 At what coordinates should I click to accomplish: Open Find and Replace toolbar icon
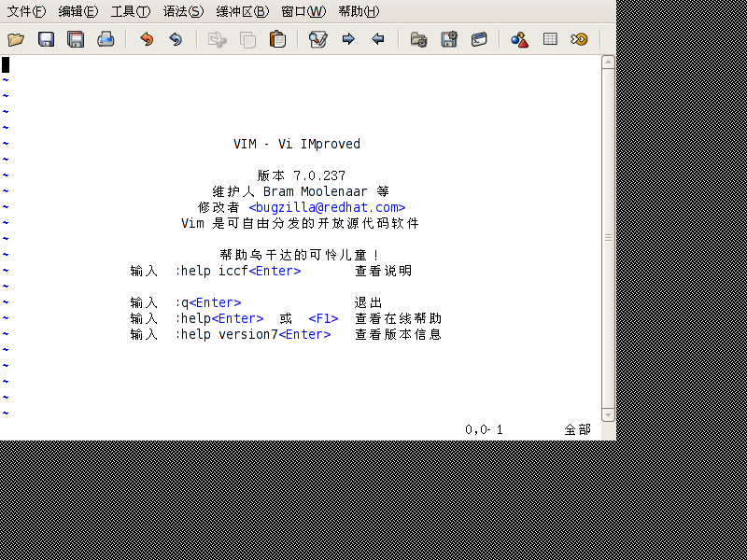(x=317, y=39)
